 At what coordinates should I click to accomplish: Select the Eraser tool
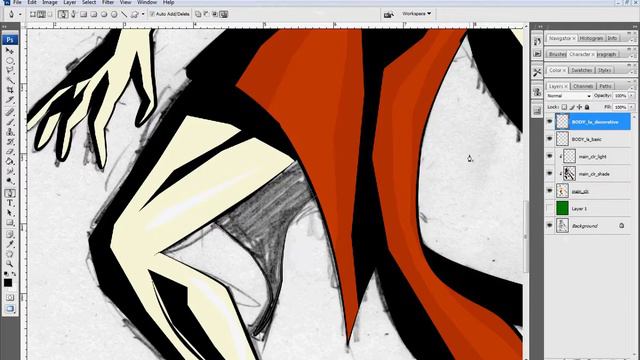point(10,151)
